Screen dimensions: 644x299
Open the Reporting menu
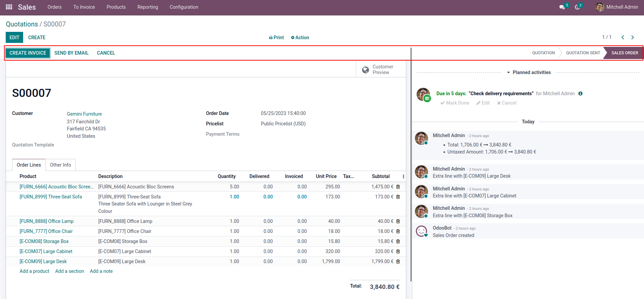(148, 7)
